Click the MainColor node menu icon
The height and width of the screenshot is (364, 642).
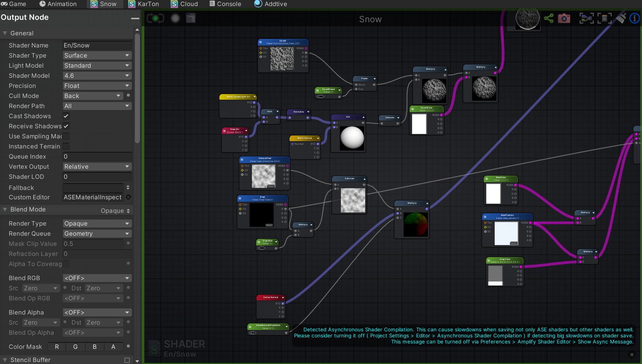487,179
